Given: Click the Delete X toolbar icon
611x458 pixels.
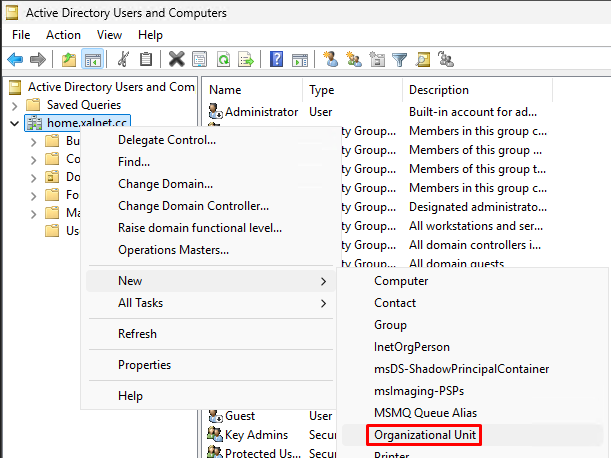Looking at the screenshot, I should (x=176, y=60).
